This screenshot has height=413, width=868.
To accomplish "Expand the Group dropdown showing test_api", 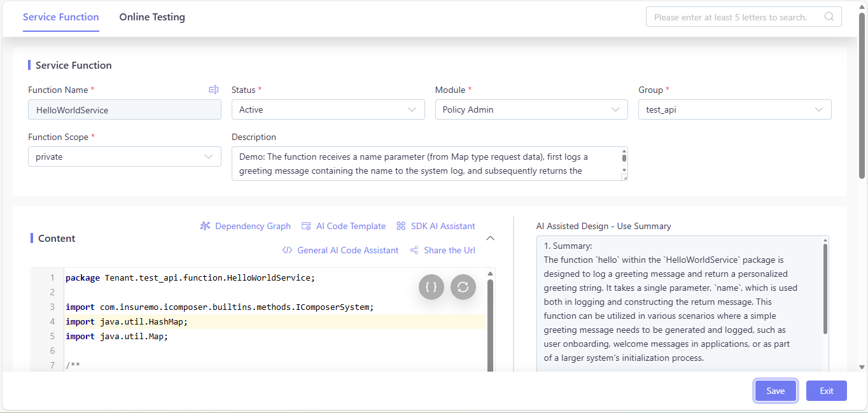I will point(734,109).
